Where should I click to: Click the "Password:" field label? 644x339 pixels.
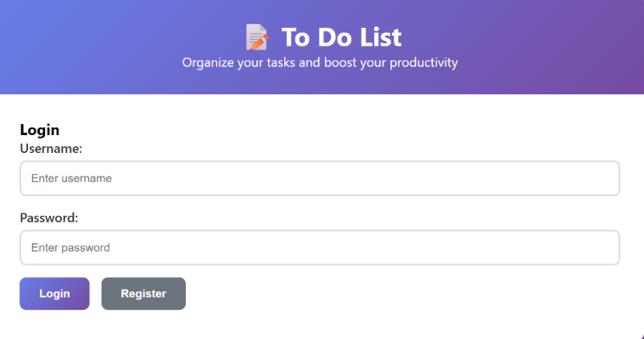click(x=49, y=218)
